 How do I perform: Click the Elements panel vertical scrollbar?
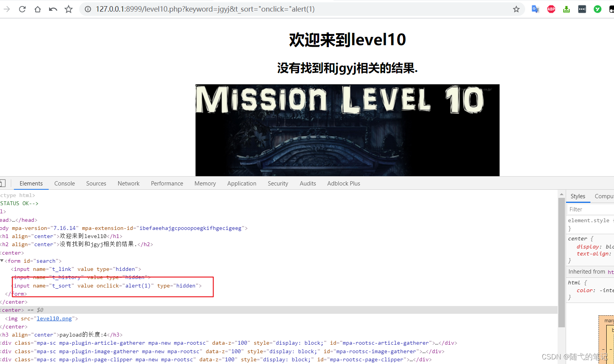tap(561, 263)
